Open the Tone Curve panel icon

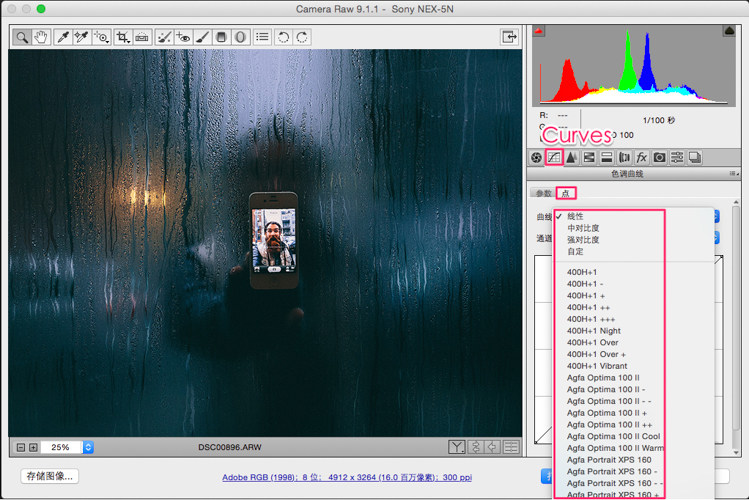pos(554,157)
